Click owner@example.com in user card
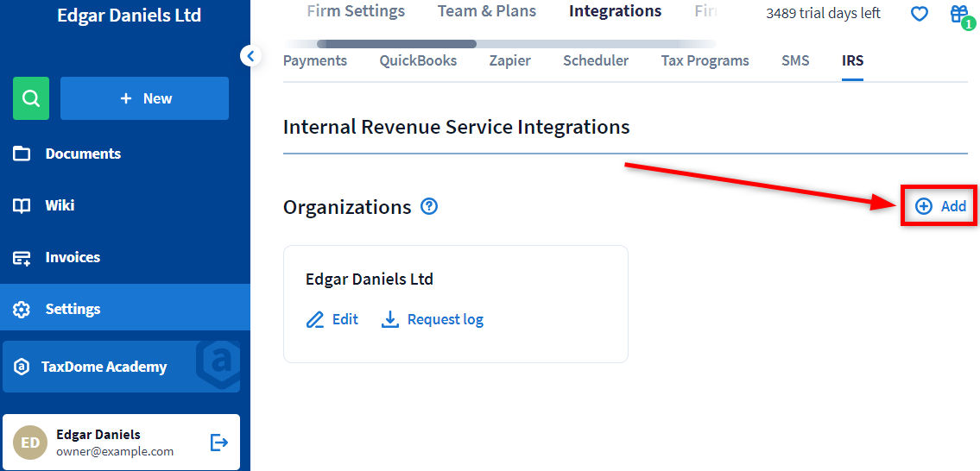The width and height of the screenshot is (980, 471). (x=115, y=452)
